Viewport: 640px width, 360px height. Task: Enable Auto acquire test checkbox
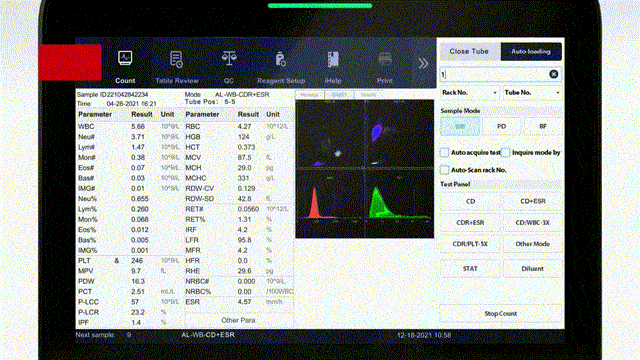[x=444, y=153]
